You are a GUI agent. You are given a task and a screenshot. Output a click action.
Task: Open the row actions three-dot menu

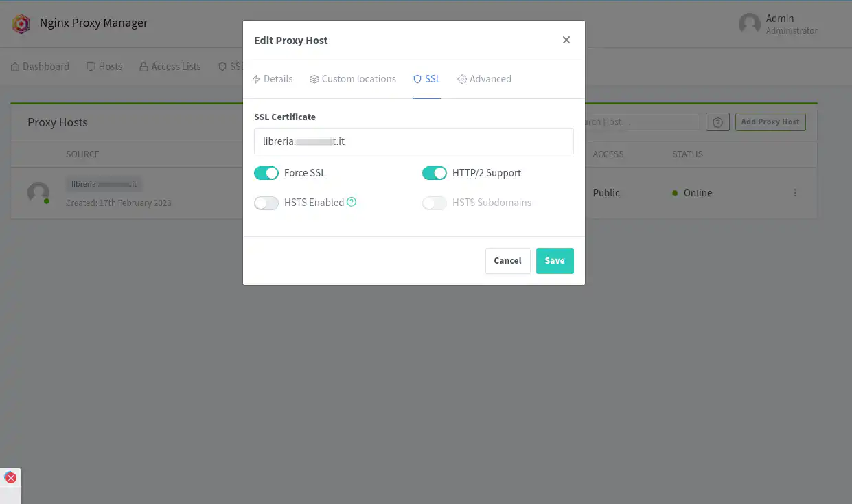pyautogui.click(x=795, y=193)
